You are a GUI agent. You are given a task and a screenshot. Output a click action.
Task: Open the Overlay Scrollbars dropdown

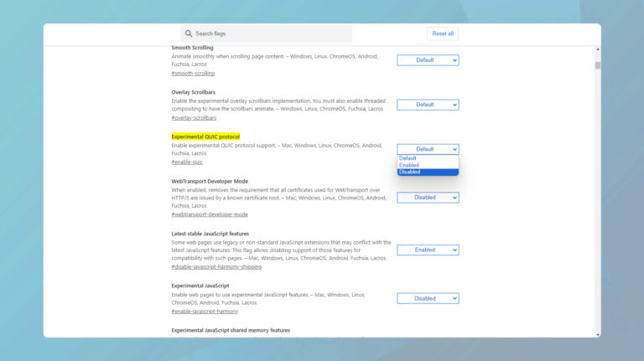point(428,105)
